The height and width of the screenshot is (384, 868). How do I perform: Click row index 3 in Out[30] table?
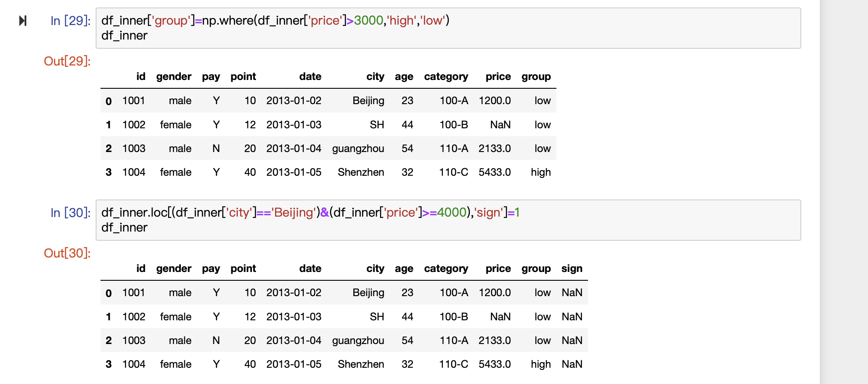tap(108, 364)
